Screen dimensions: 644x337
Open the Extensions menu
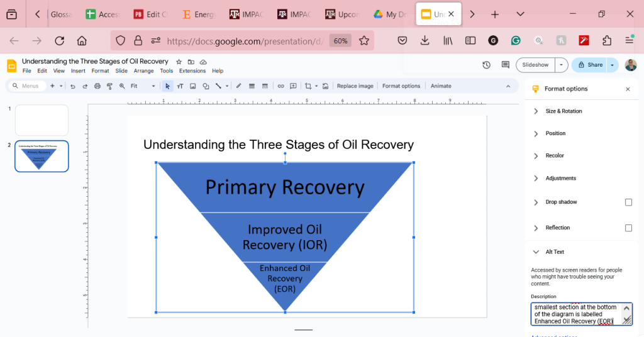[x=192, y=71]
